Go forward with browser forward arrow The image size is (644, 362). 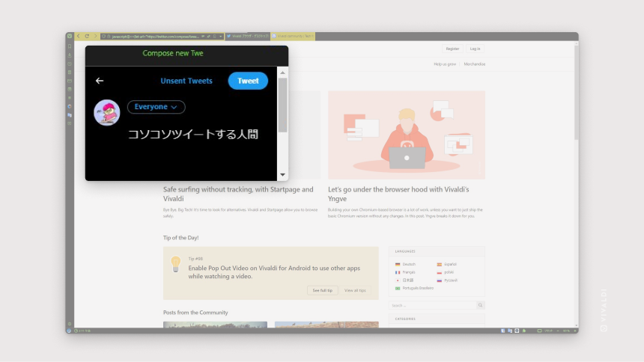[x=95, y=36]
